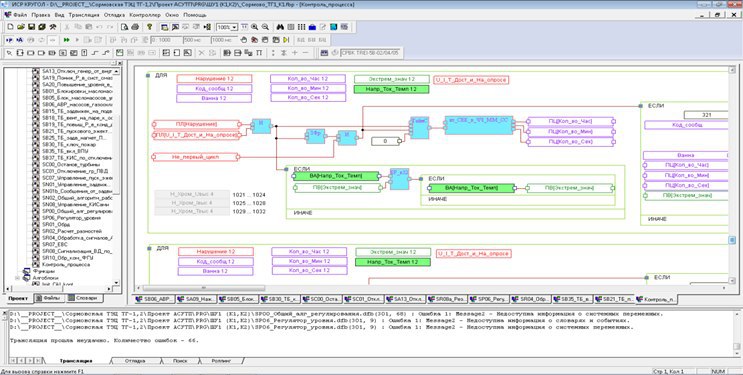This screenshot has height=375, width=743.
Task: Switch to the Файлы panel tab
Action: coord(49,298)
